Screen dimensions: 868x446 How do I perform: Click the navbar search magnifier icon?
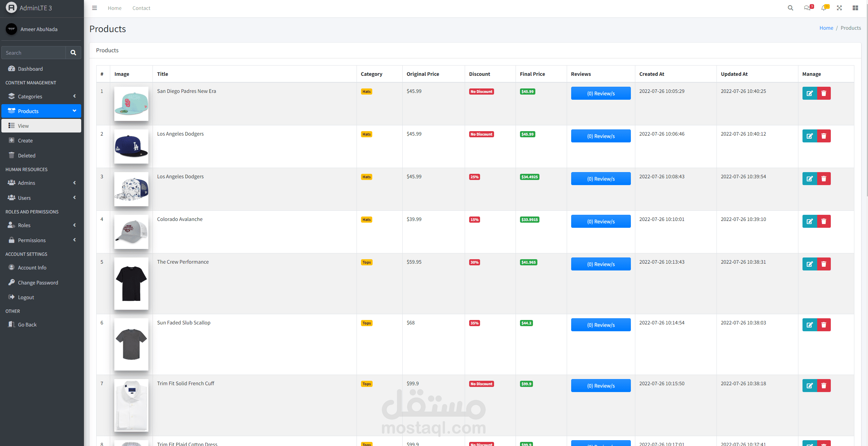pos(790,8)
